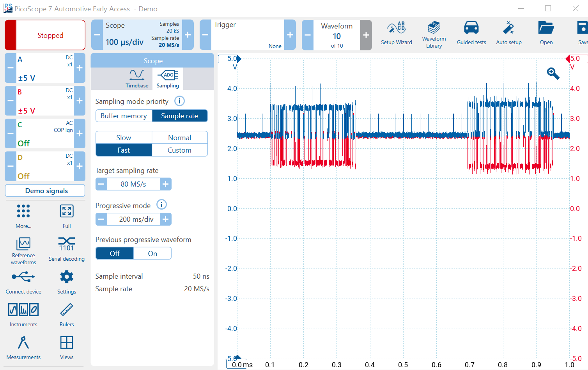Increase Channel A range

(80, 68)
